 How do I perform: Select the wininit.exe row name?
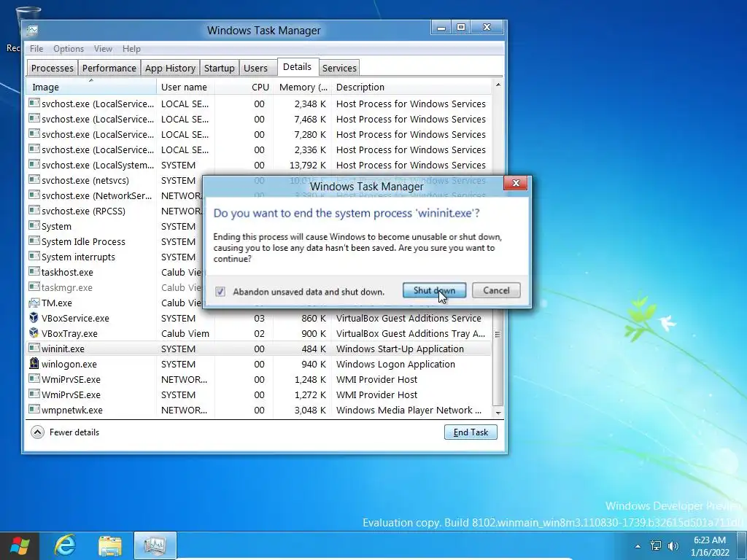pos(63,349)
